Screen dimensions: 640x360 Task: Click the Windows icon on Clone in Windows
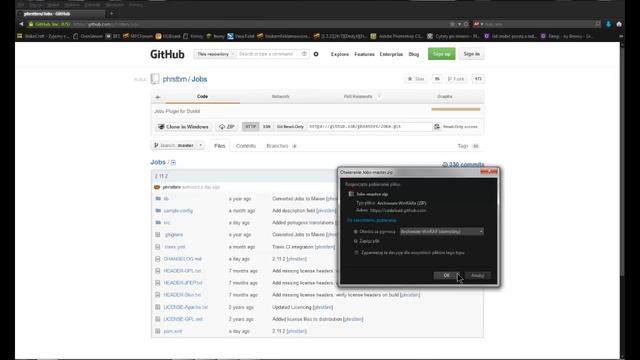[x=161, y=127]
